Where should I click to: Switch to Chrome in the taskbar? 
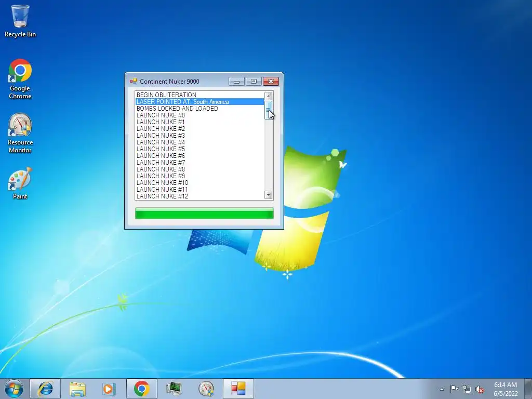tap(141, 389)
